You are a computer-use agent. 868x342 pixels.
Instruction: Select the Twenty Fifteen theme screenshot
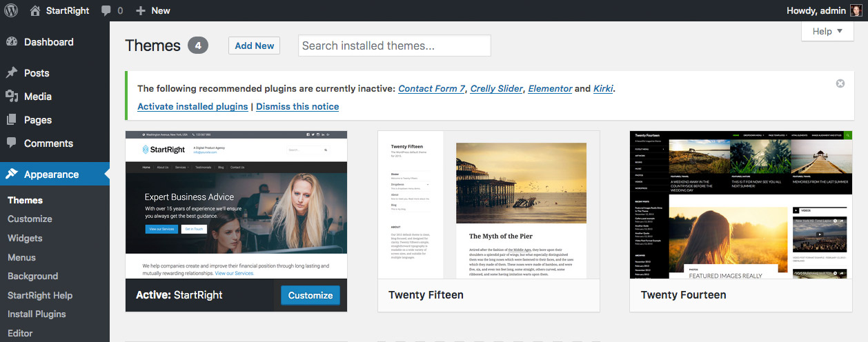pos(489,204)
